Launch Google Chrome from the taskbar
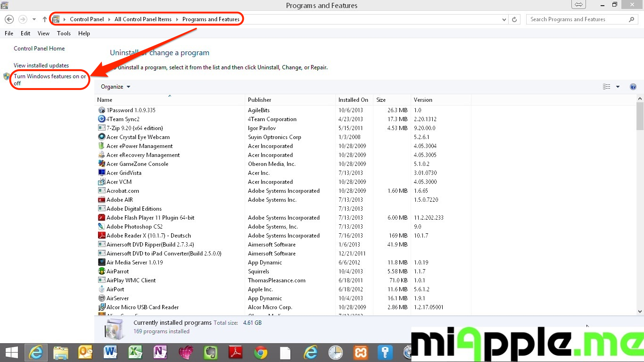Image resolution: width=644 pixels, height=362 pixels. (x=261, y=352)
